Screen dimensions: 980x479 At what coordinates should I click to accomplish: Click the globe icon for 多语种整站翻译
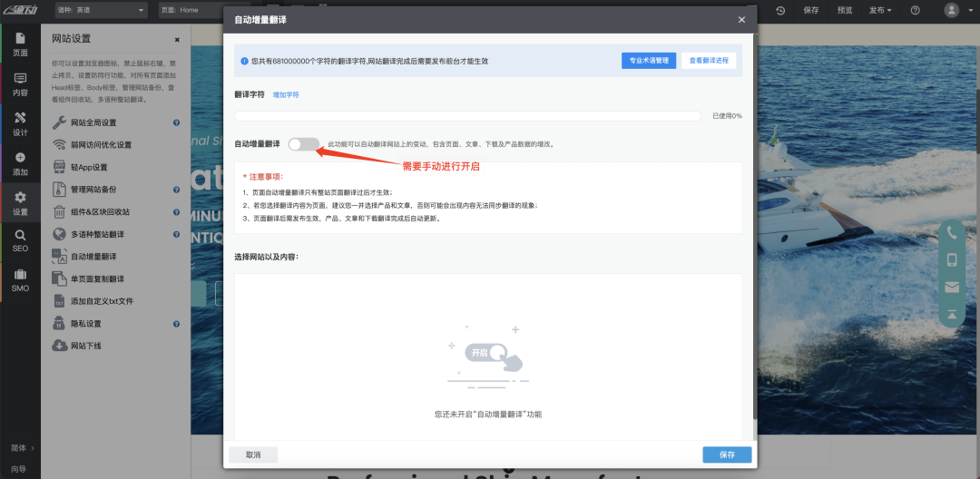(59, 234)
